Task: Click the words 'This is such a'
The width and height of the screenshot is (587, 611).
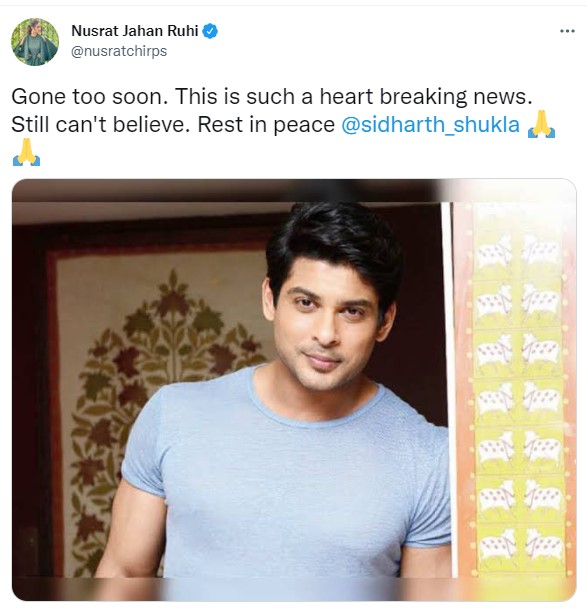Action: pyautogui.click(x=244, y=96)
